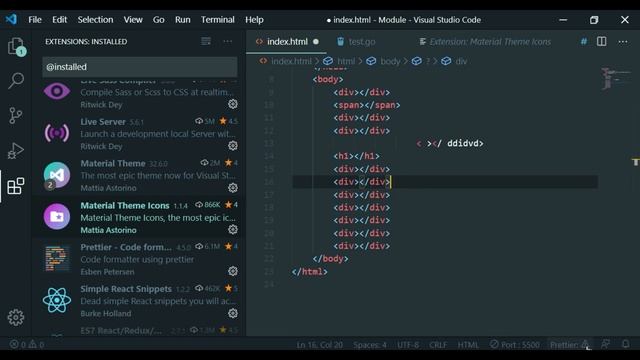Open the Extensions view icon

(x=16, y=186)
